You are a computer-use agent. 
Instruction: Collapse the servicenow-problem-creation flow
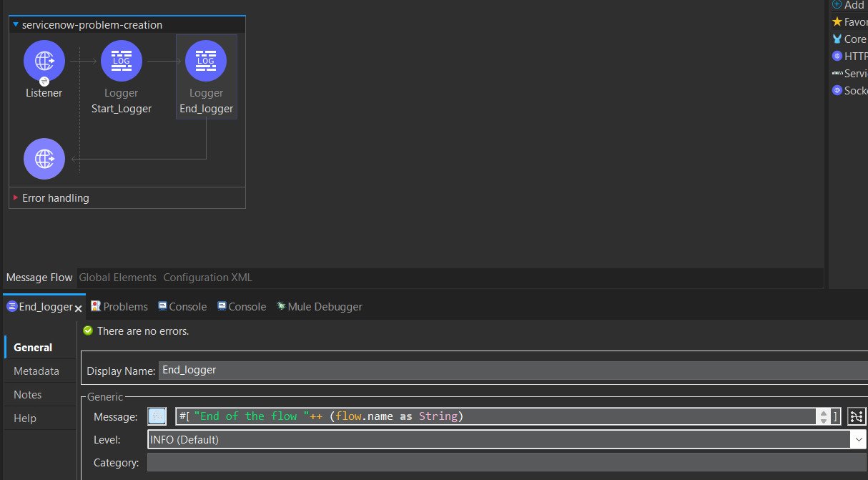[16, 24]
